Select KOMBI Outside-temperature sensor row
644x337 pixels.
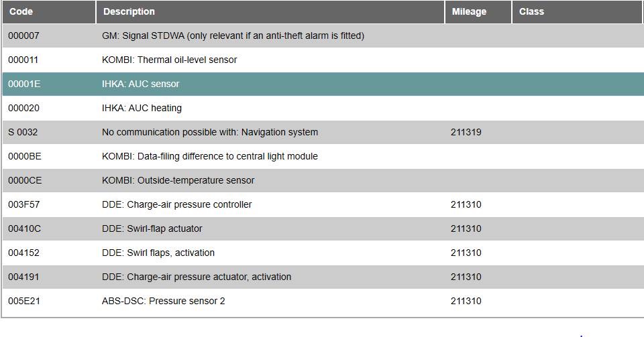tap(323, 180)
